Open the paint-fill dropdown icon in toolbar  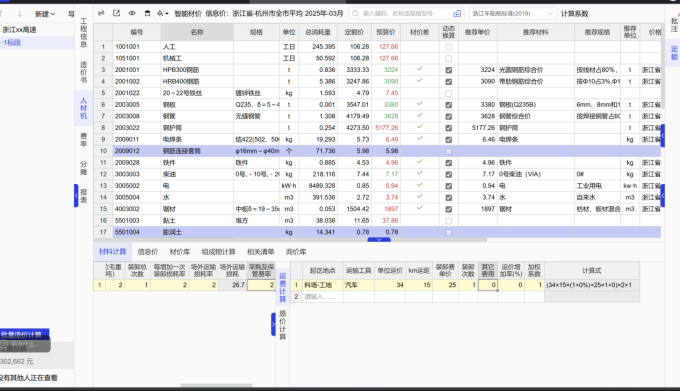(x=163, y=13)
